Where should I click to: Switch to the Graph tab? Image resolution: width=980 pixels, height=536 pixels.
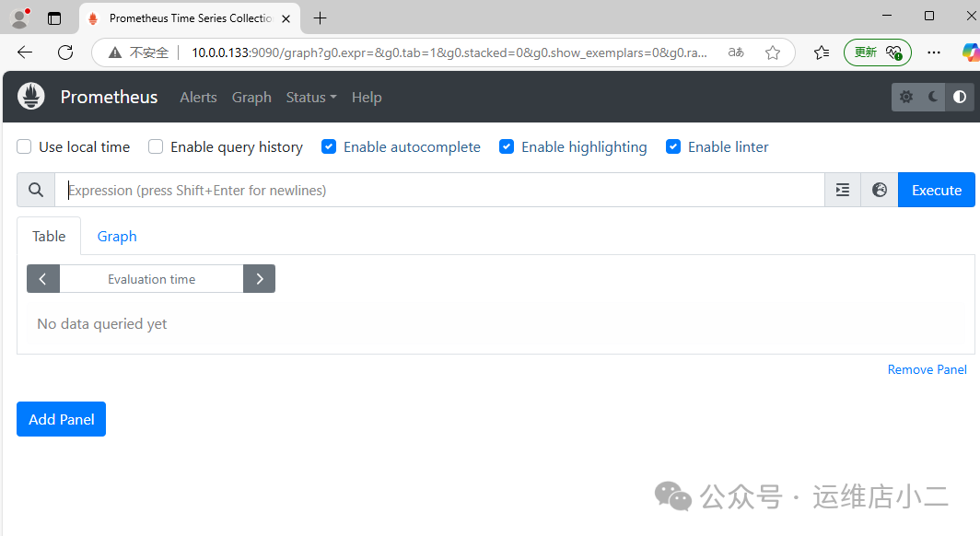[x=116, y=236]
